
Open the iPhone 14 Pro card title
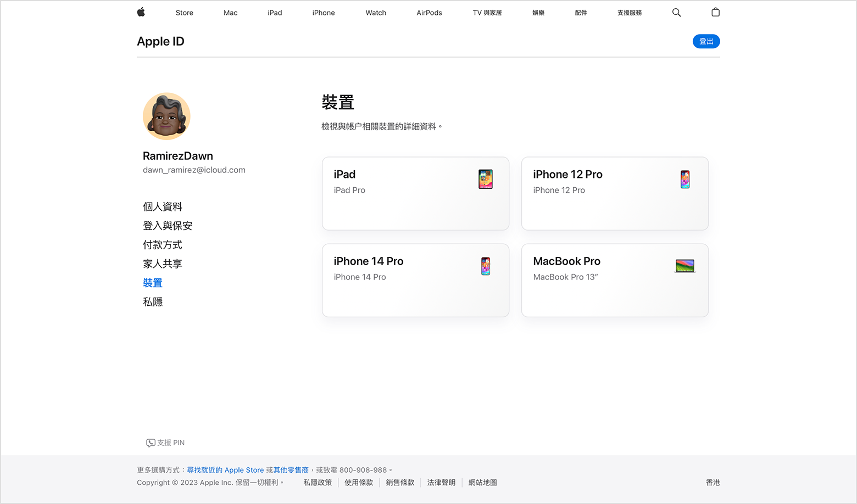[369, 261]
